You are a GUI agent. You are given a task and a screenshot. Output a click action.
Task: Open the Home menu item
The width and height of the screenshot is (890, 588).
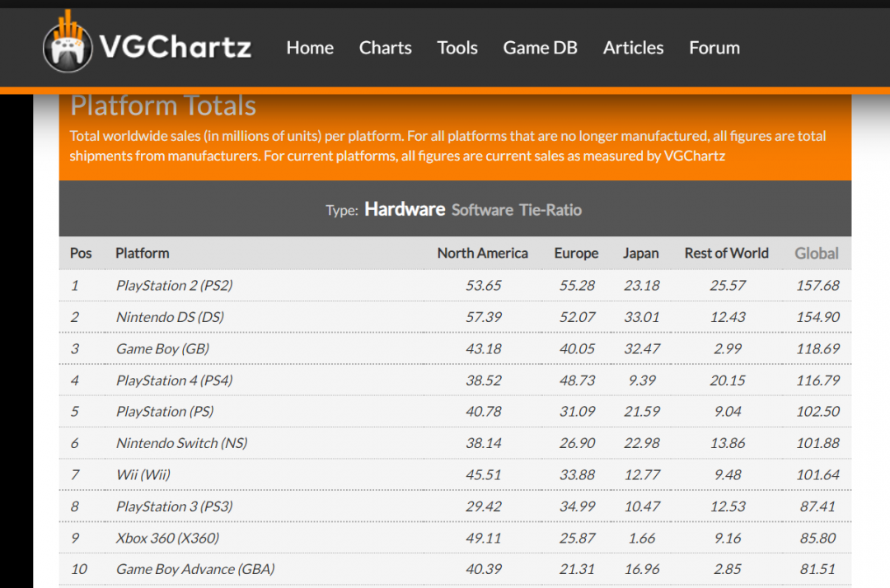pyautogui.click(x=310, y=48)
